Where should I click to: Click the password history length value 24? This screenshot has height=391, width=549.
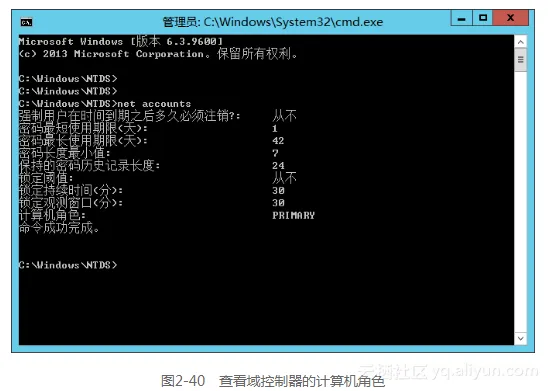coord(278,166)
